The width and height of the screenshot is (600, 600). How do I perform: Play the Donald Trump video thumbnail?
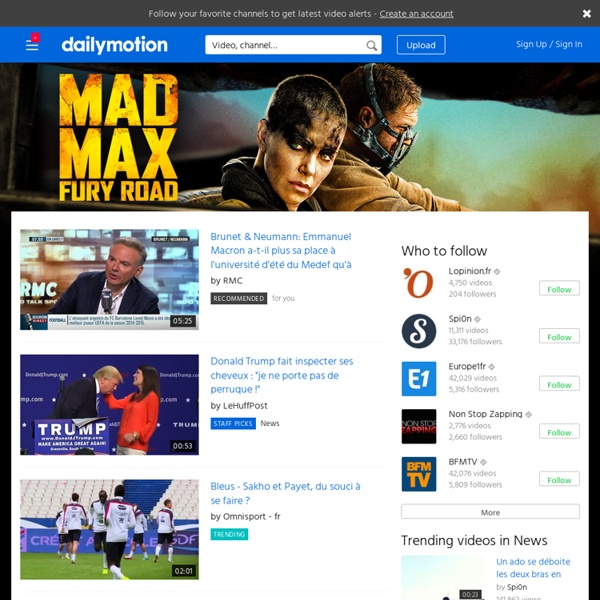click(109, 405)
